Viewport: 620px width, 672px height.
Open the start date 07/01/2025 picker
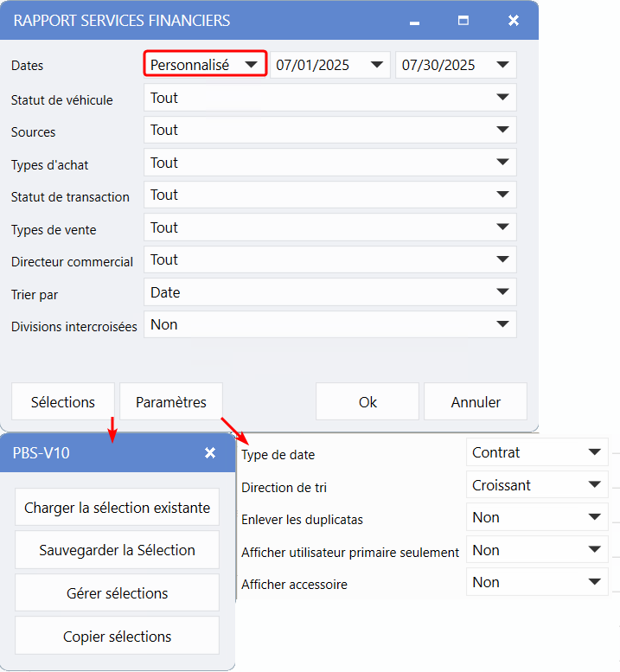point(329,65)
